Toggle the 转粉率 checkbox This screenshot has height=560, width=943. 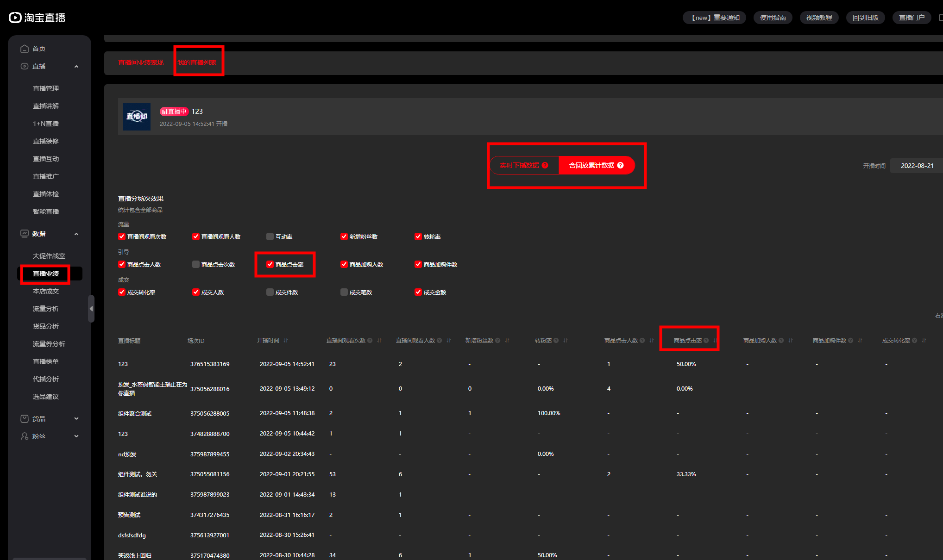[418, 236]
